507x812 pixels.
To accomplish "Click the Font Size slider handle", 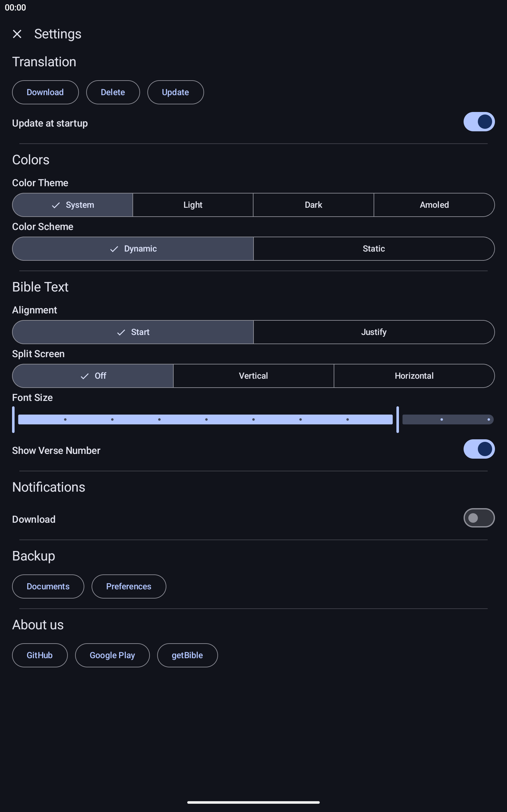I will click(x=398, y=419).
